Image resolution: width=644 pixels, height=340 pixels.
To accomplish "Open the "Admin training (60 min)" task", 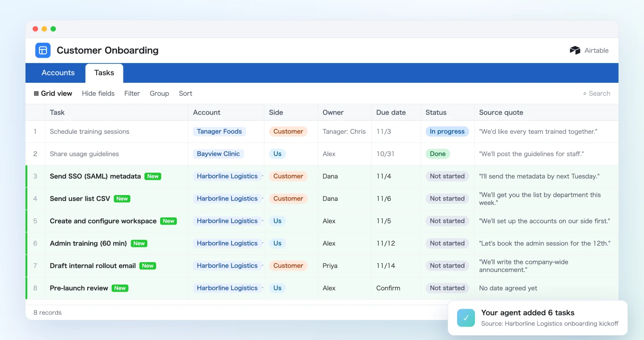I will (89, 243).
